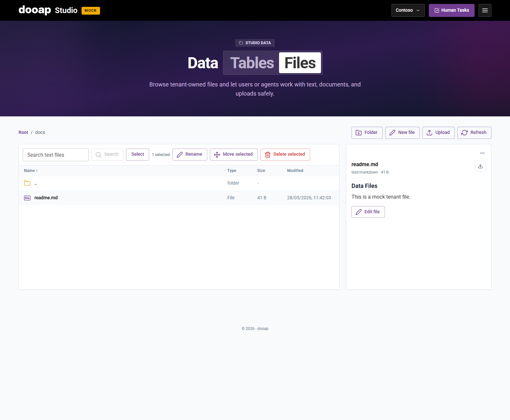Click the Select button

click(x=137, y=154)
